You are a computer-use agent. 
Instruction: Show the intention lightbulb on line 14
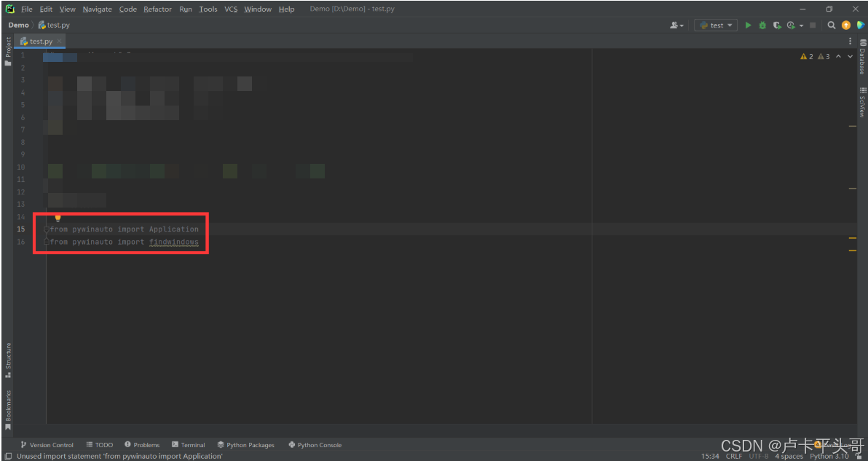pyautogui.click(x=58, y=218)
